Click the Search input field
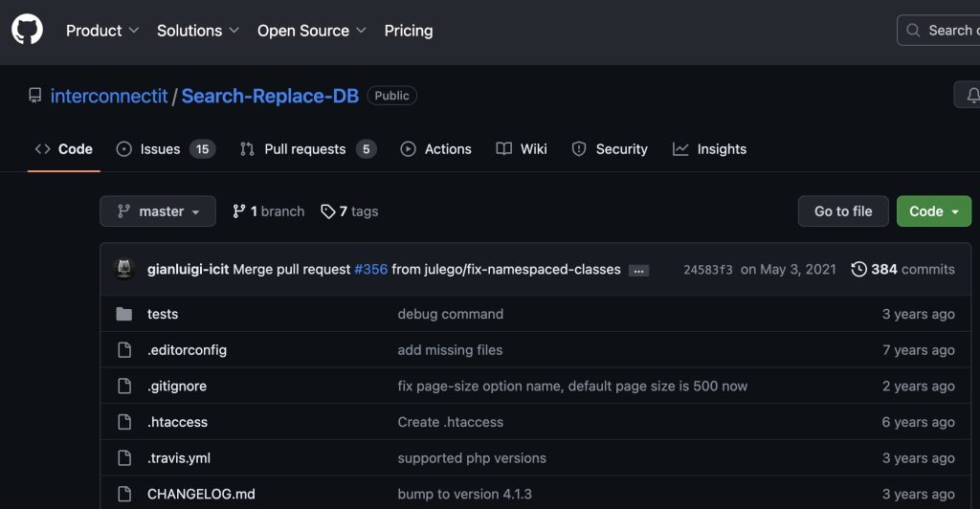 pos(938,30)
